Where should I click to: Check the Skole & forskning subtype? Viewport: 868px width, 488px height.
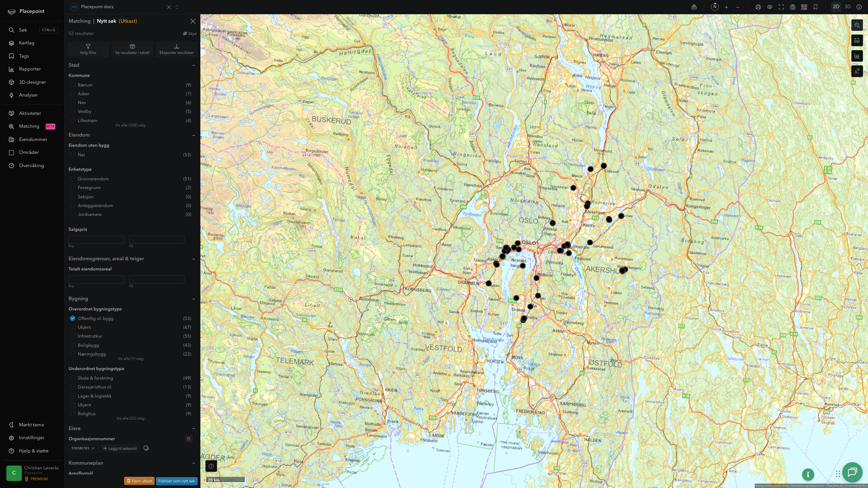click(72, 378)
